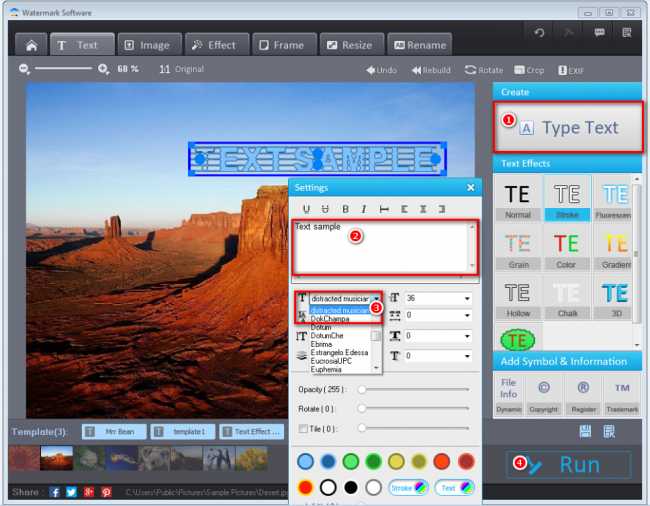This screenshot has width=650, height=506.
Task: Select the green oval badge text effect
Action: [517, 339]
